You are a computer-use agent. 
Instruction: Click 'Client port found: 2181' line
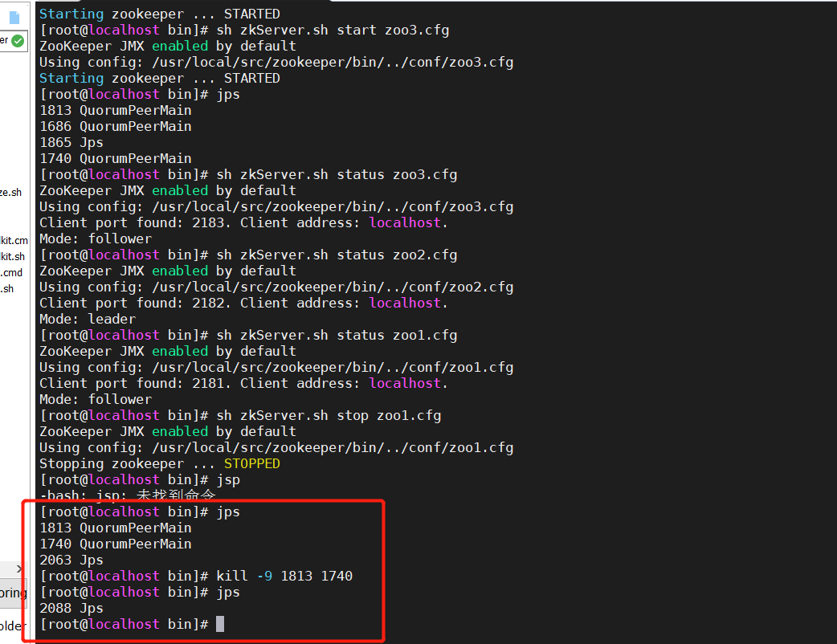[x=243, y=383]
